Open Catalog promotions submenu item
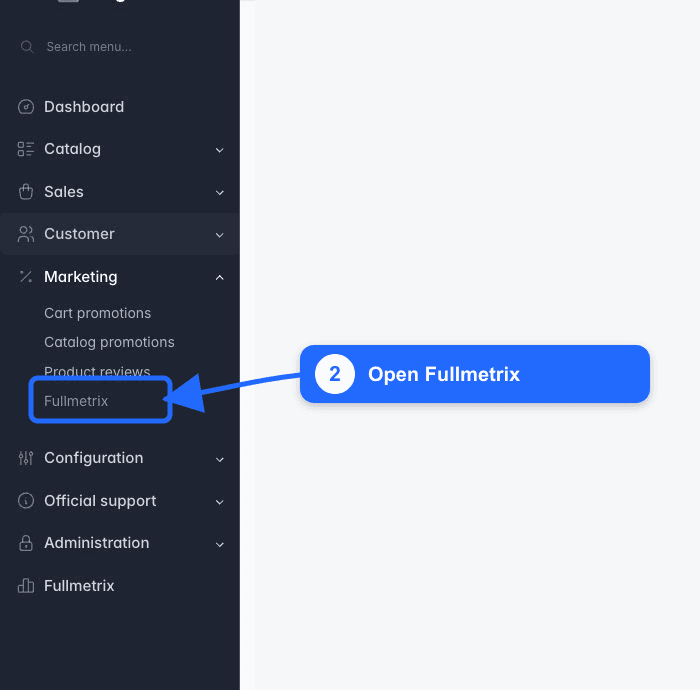700x690 pixels. coord(109,342)
